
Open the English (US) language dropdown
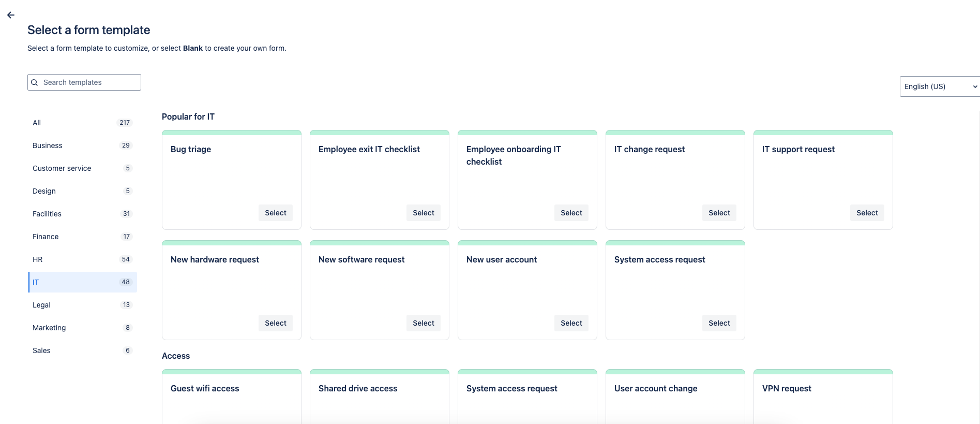click(940, 86)
